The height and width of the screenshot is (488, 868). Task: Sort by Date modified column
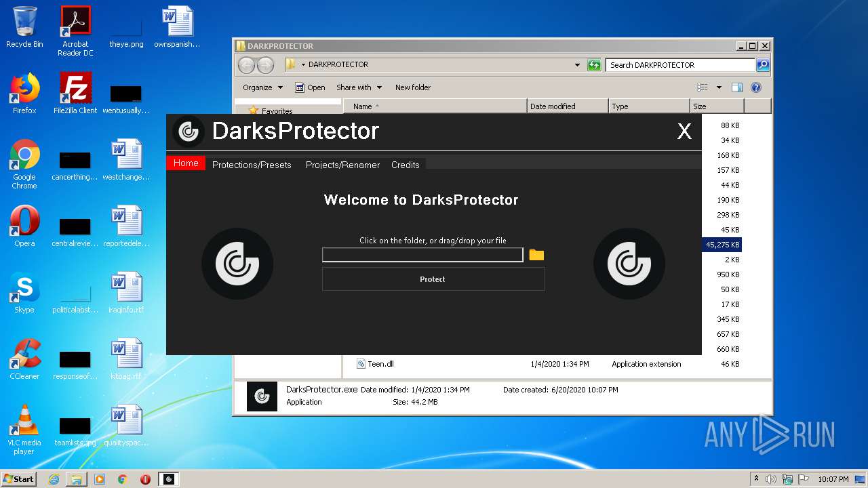point(568,106)
